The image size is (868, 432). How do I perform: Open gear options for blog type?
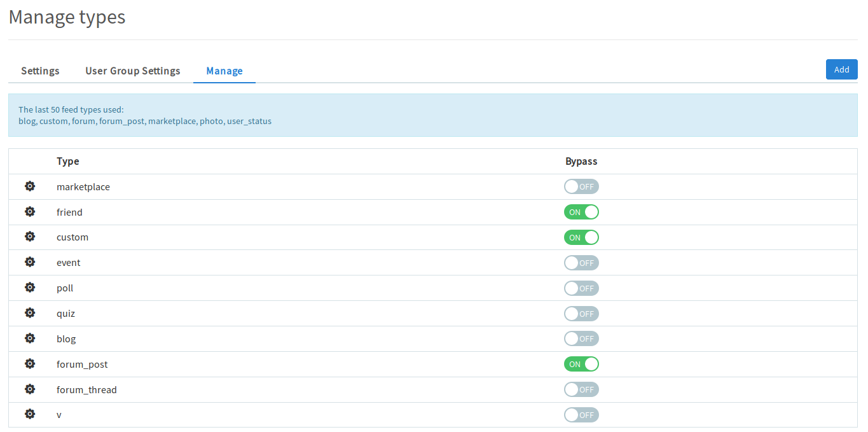[30, 338]
